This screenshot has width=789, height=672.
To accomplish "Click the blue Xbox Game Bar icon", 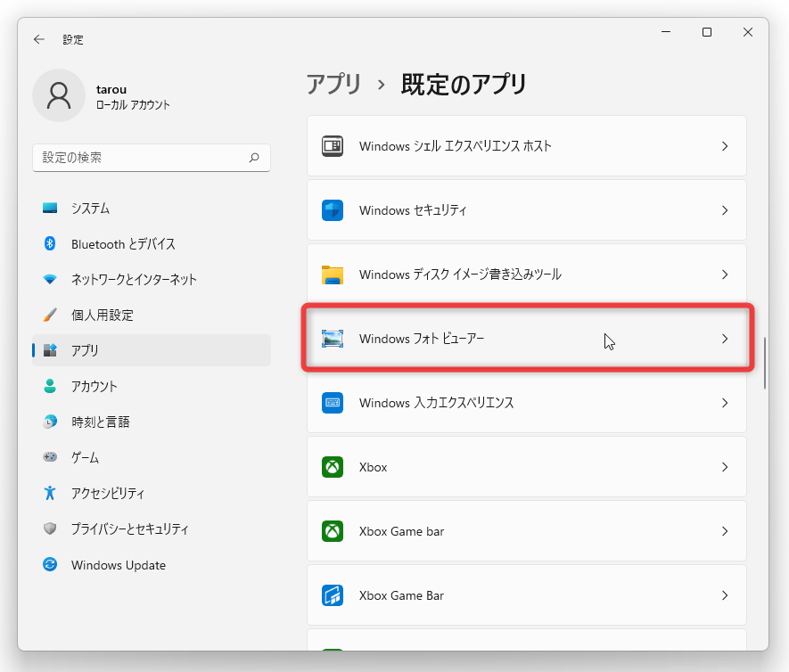I will (333, 595).
